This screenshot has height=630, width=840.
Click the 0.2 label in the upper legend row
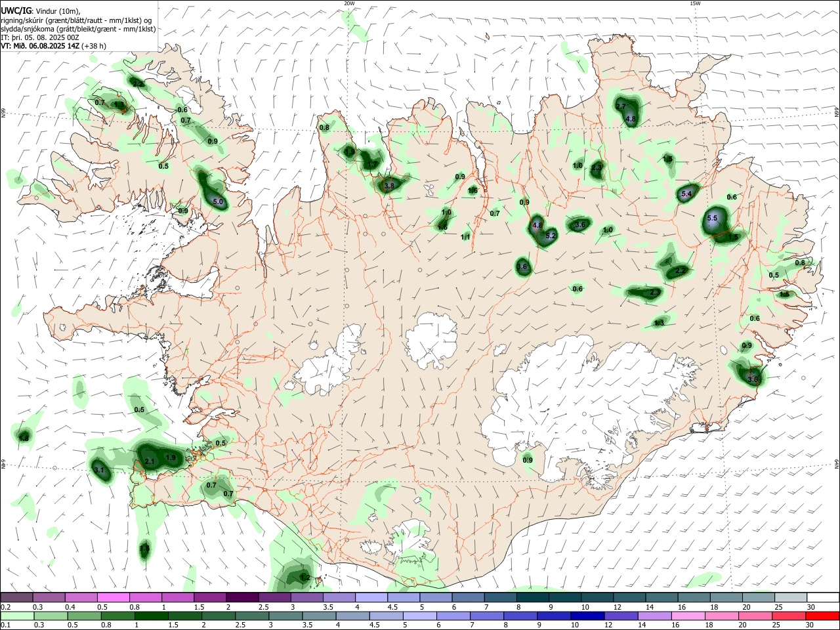tap(5, 608)
